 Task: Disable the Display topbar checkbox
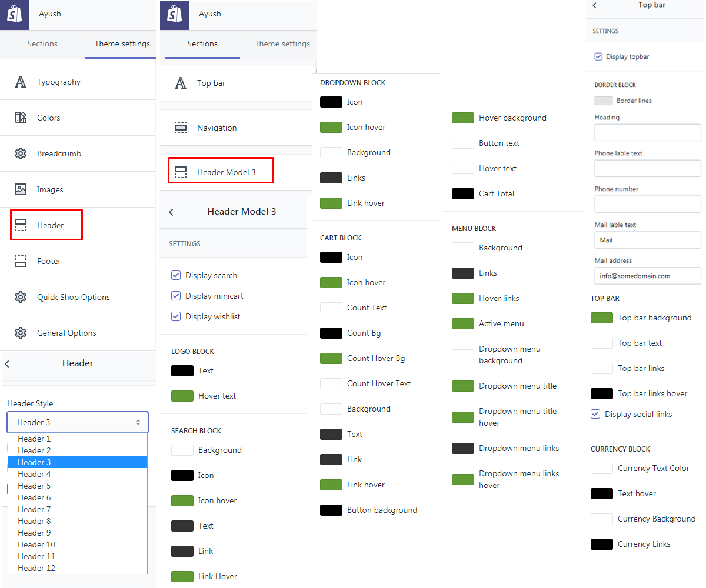[x=598, y=56]
